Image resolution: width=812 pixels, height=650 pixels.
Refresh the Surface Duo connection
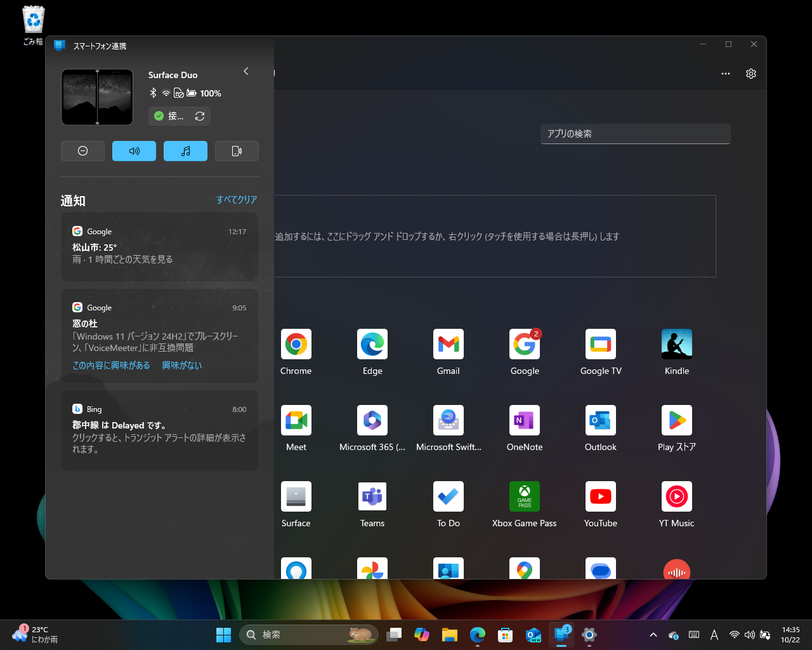tap(200, 116)
